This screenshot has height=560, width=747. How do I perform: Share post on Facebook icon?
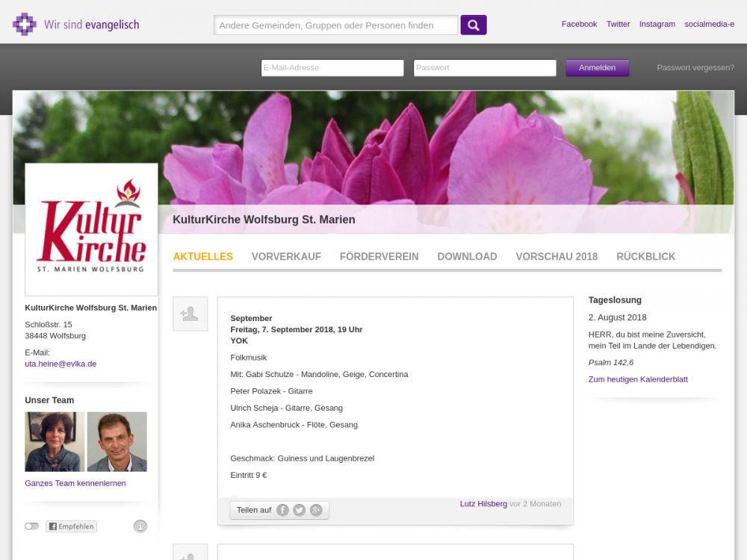coord(282,510)
